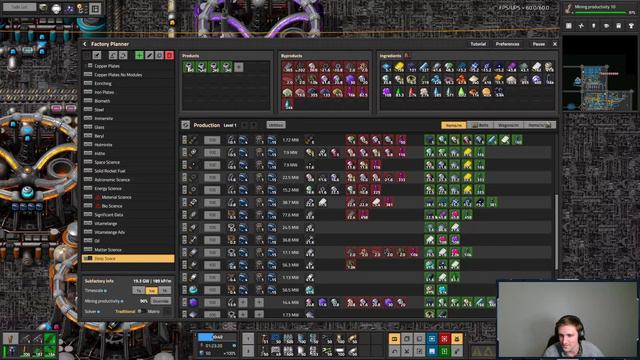Click the export subfactory toolbar button
The width and height of the screenshot is (640, 360).
click(x=123, y=55)
